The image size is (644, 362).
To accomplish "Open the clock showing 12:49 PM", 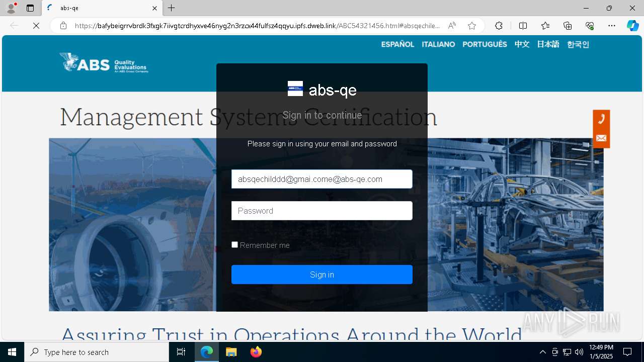I will point(601,352).
